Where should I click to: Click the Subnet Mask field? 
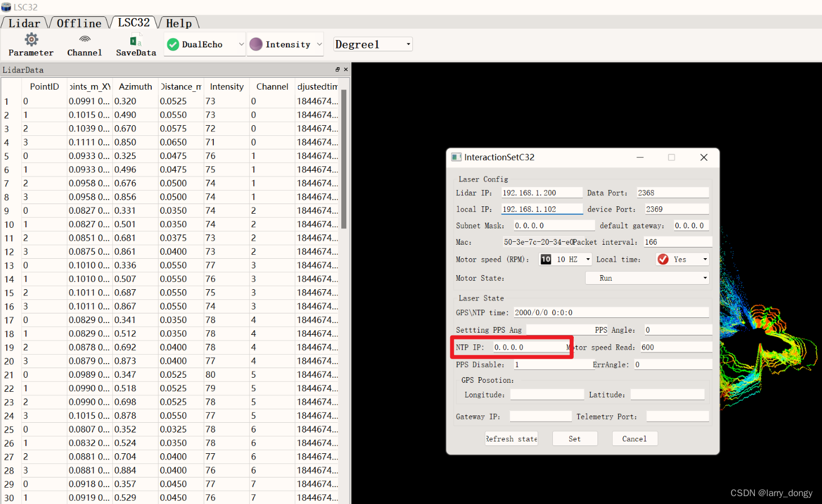(x=554, y=226)
